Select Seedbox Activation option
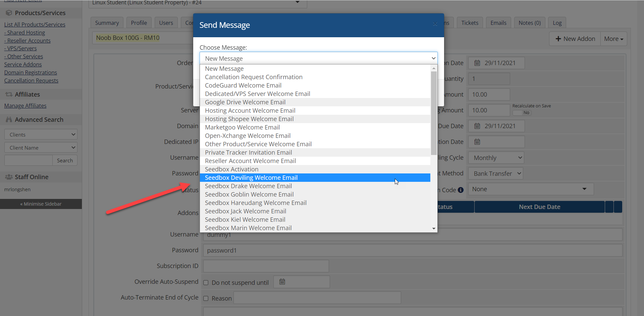This screenshot has width=644, height=316. point(315,169)
